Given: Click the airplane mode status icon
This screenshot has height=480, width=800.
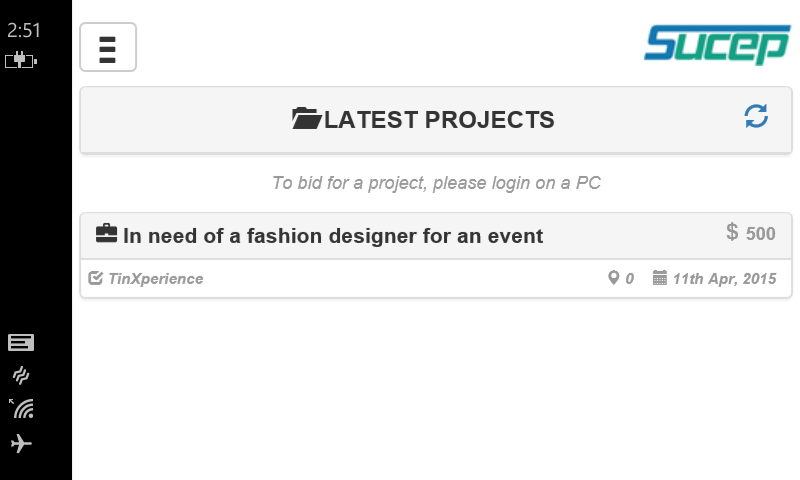Looking at the screenshot, I should coord(21,443).
